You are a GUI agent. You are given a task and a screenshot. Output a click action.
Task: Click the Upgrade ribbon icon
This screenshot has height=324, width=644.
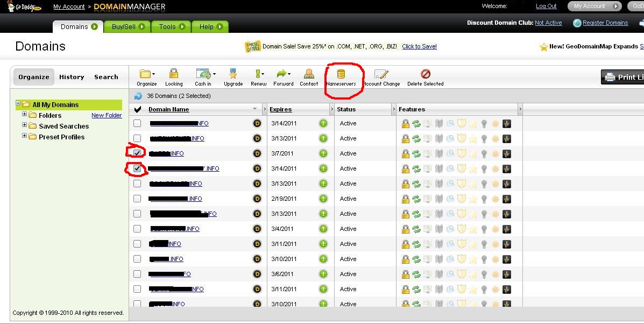point(233,74)
